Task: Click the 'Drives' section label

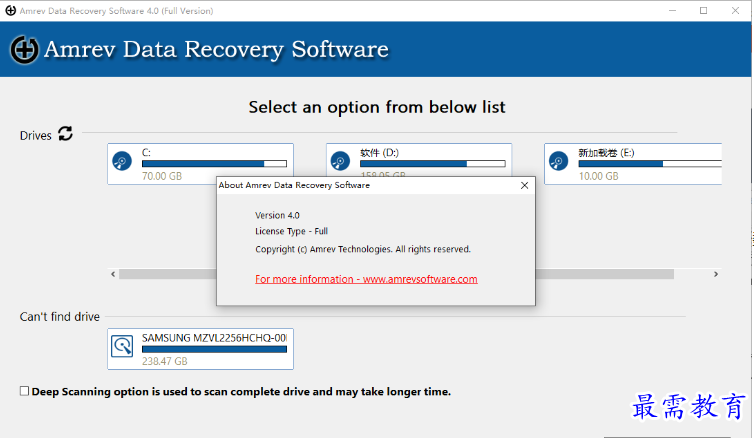Action: pos(36,136)
